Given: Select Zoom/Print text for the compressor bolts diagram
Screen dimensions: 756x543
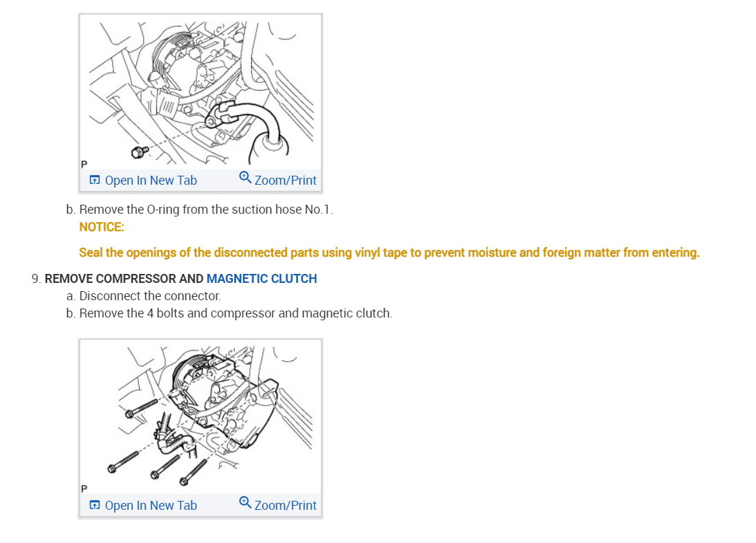Looking at the screenshot, I should 285,506.
